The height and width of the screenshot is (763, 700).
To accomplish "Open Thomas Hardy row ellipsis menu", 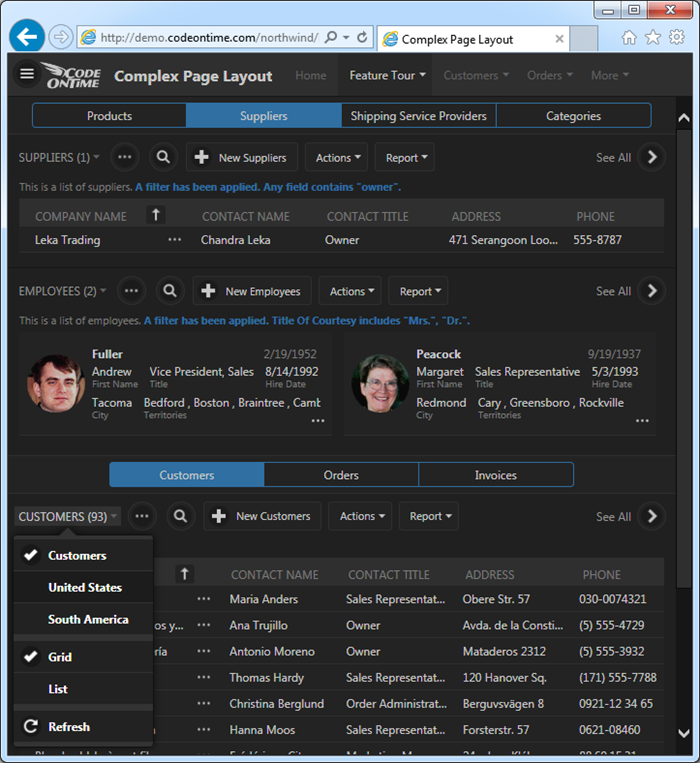I will coord(204,677).
